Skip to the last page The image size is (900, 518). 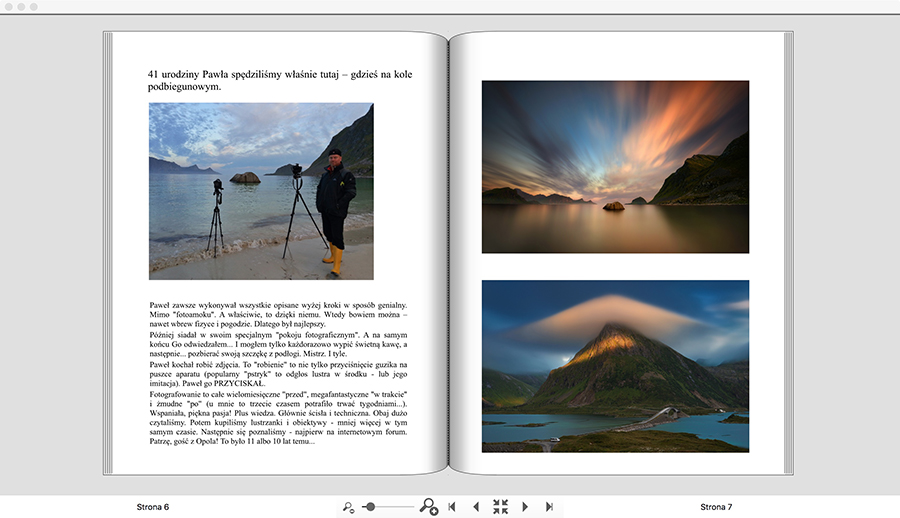pos(549,507)
